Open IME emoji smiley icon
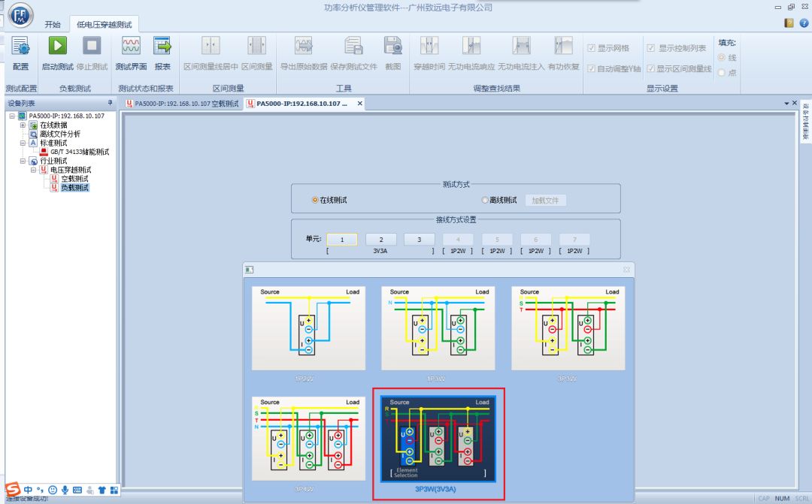The height and width of the screenshot is (504, 812). pos(53,490)
